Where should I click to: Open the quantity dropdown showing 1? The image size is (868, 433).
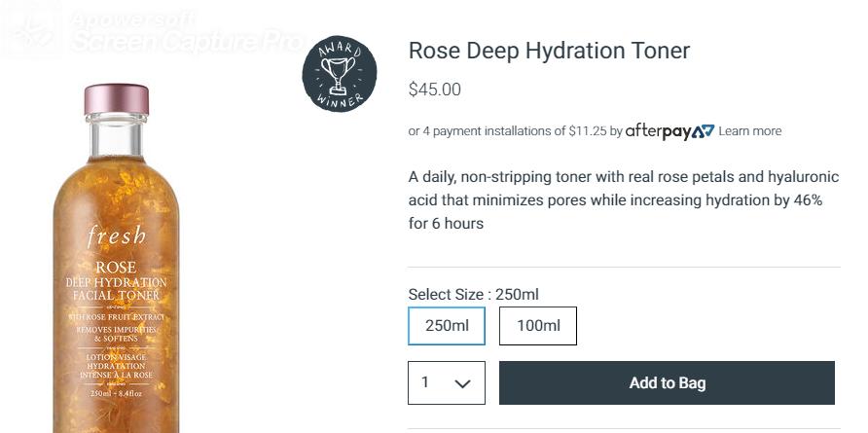[446, 382]
